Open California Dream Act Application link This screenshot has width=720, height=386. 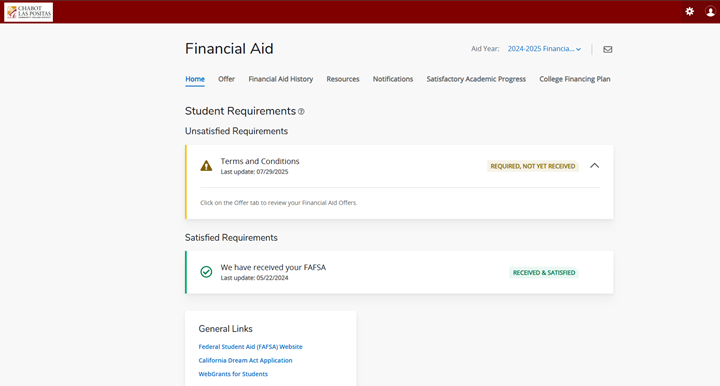point(245,360)
